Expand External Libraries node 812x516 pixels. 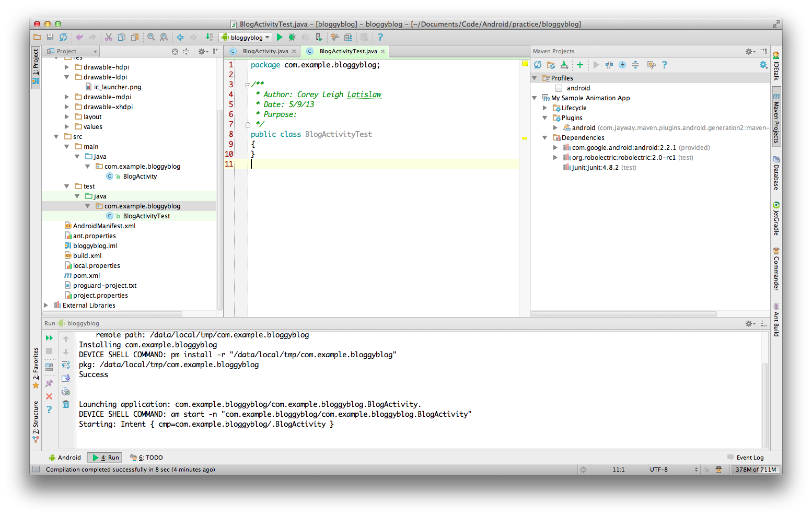46,305
